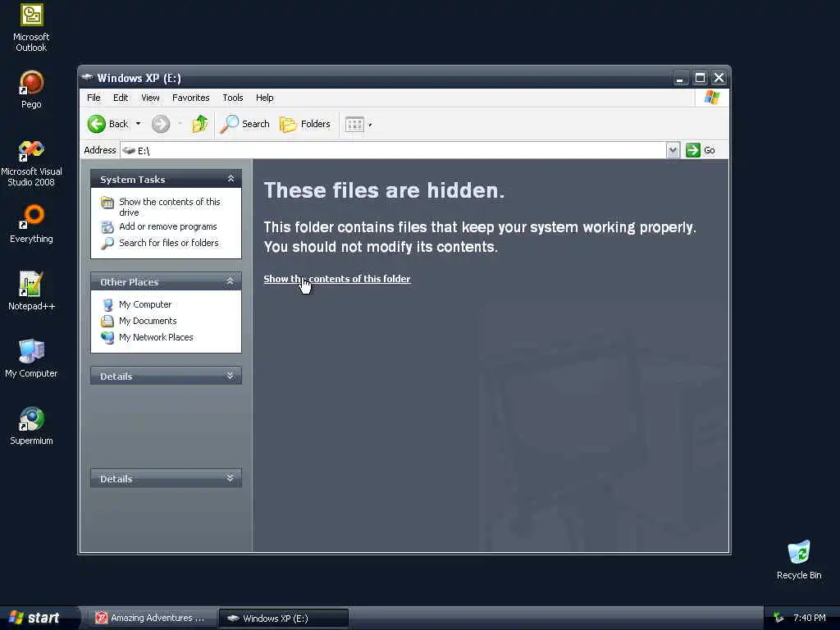The width and height of the screenshot is (840, 630).
Task: Minimize the Windows XP (E:) window
Action: click(x=680, y=78)
